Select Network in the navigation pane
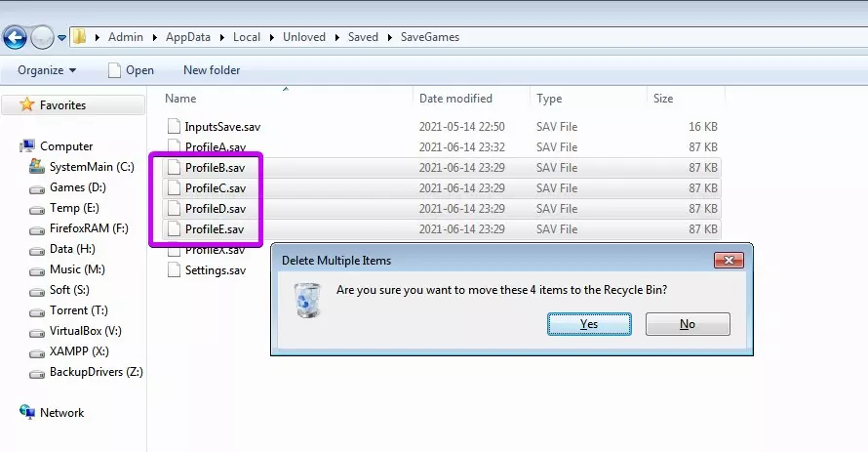This screenshot has width=868, height=452. [x=62, y=413]
